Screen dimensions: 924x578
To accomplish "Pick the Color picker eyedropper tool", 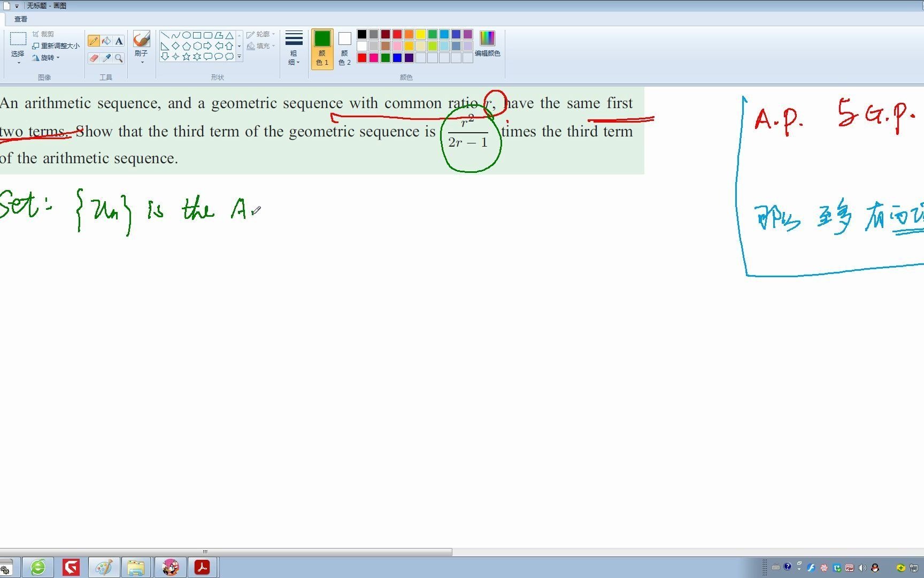I will click(107, 58).
